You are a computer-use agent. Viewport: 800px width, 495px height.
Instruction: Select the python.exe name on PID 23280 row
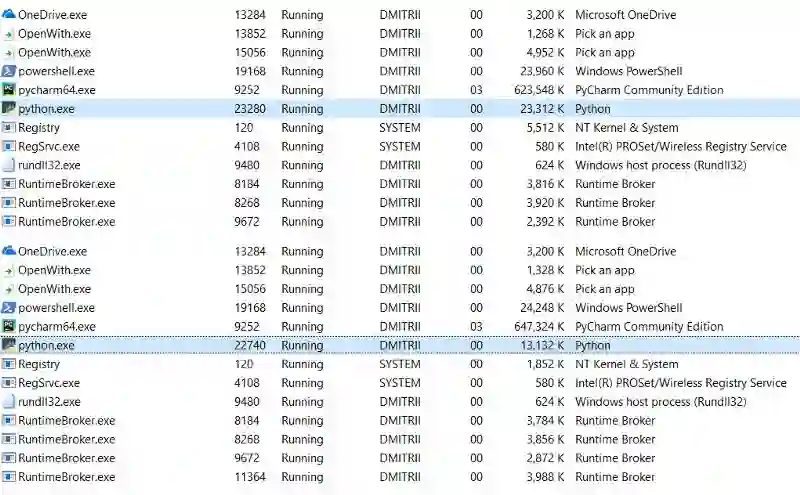coord(46,109)
